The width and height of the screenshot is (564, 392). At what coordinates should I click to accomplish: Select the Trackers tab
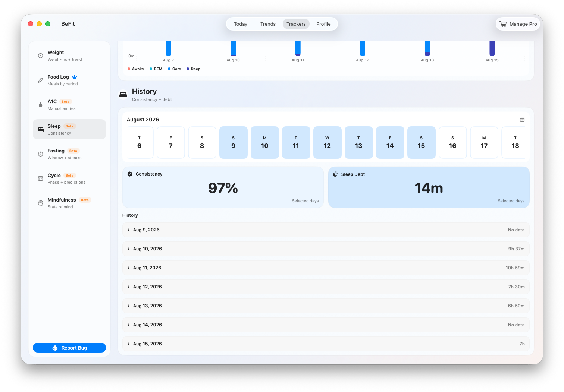tap(296, 24)
